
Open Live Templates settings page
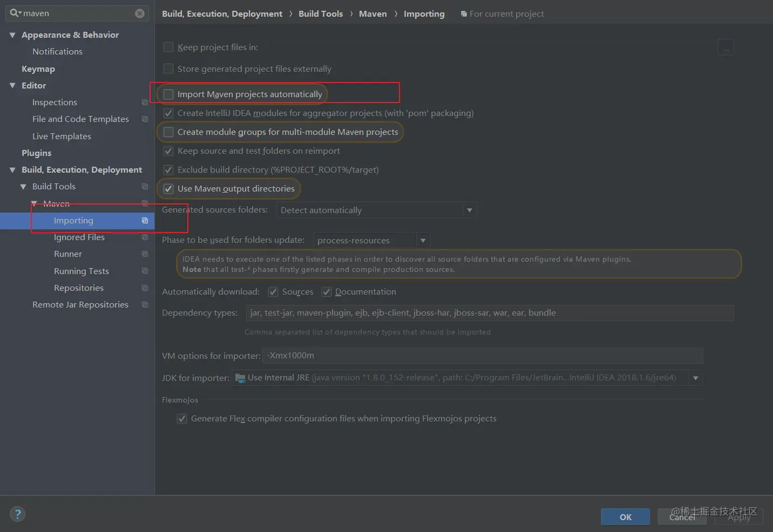(x=62, y=137)
